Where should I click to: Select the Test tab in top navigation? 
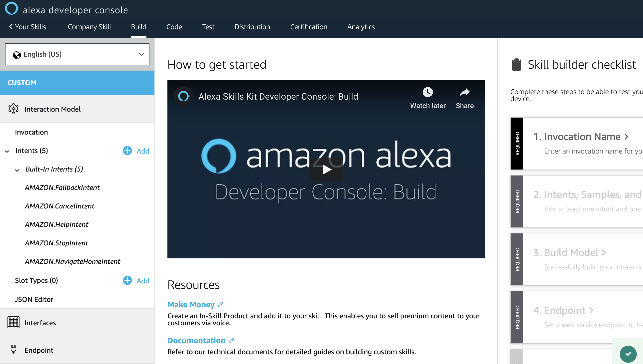(208, 26)
